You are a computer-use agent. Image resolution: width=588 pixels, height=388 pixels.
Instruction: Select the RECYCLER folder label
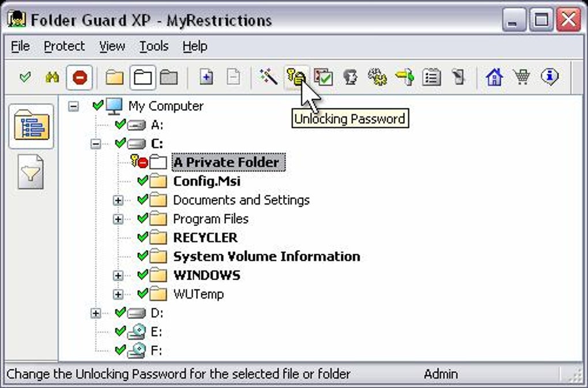pos(205,238)
